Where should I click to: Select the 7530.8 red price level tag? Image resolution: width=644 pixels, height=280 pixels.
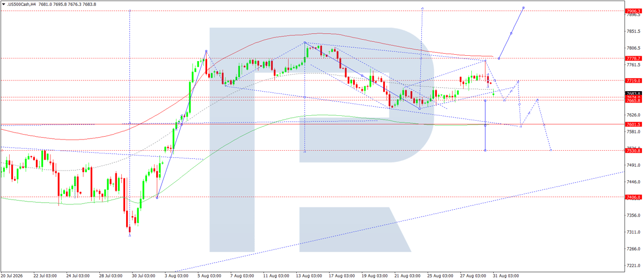633,151
